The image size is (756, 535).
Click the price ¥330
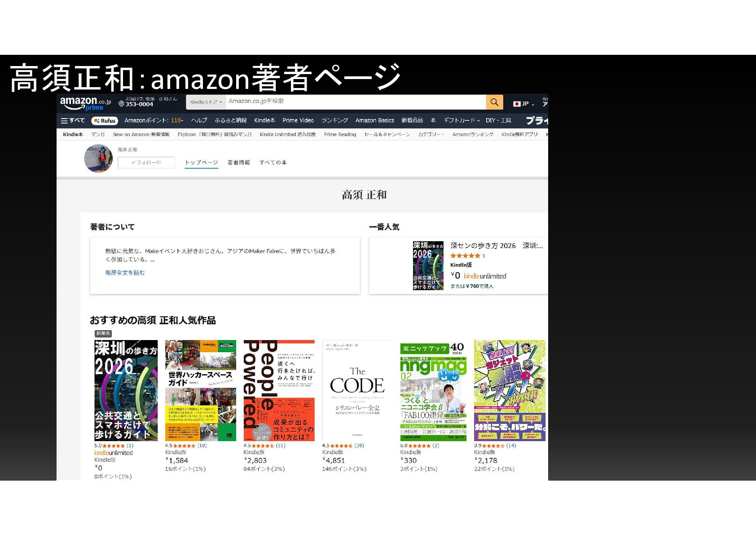click(409, 460)
